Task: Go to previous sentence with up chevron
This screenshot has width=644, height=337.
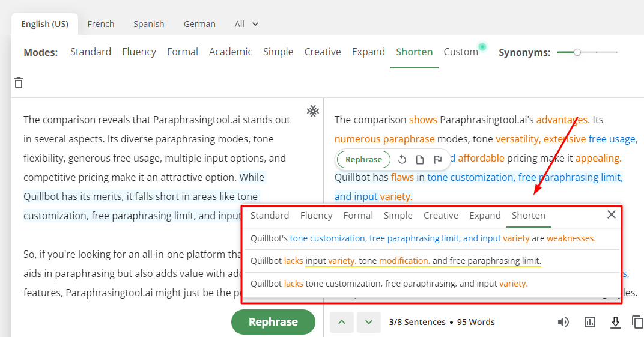Action: [x=342, y=322]
